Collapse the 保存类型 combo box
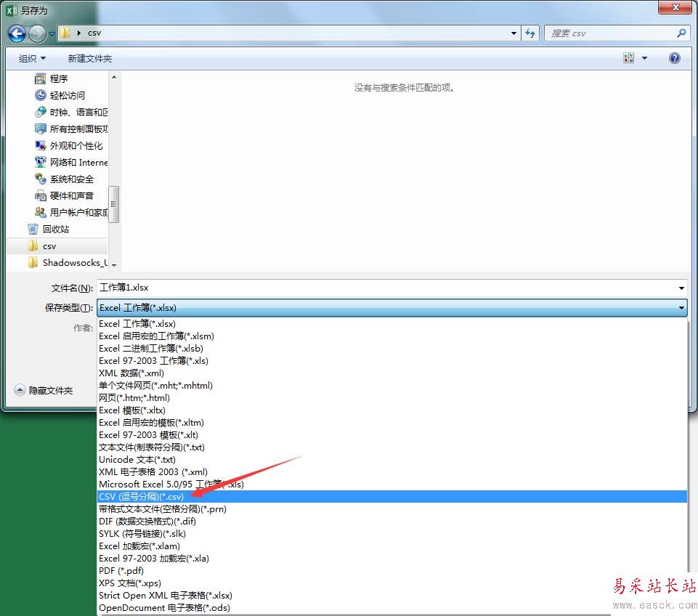The width and height of the screenshot is (698, 616). (392, 307)
